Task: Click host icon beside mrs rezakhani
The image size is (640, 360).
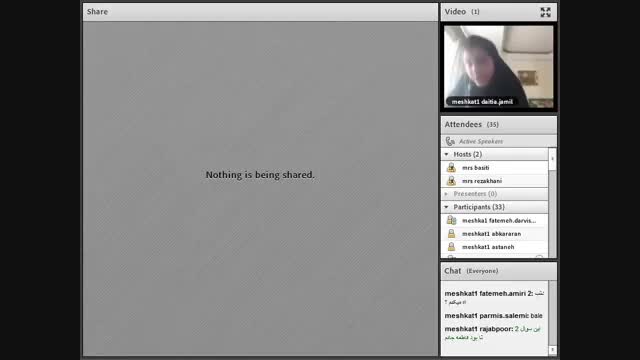Action: point(451,180)
